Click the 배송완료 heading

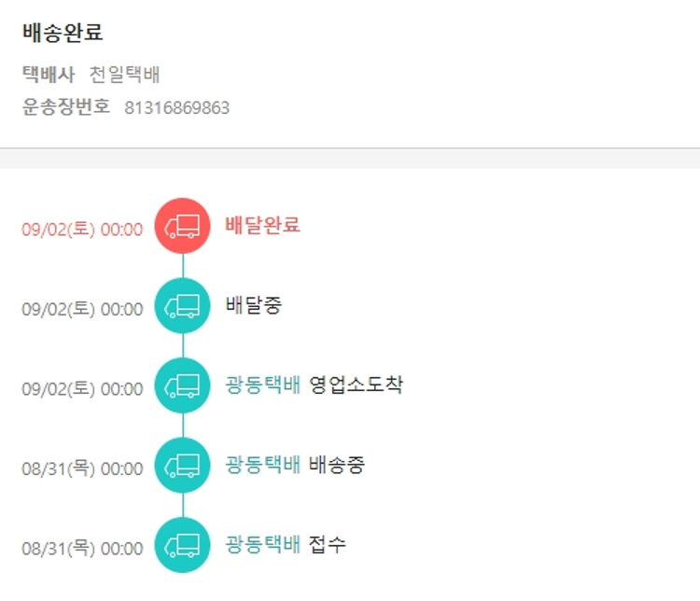63,33
